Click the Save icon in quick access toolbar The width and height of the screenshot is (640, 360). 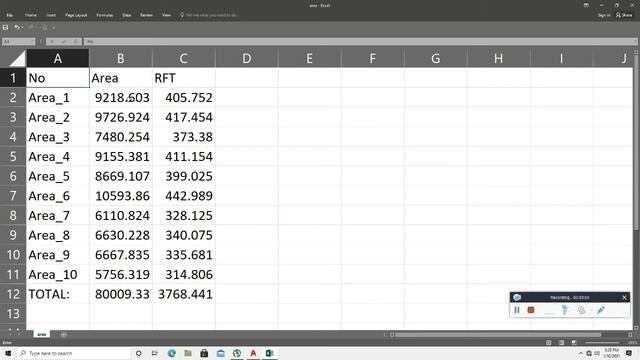click(x=5, y=27)
